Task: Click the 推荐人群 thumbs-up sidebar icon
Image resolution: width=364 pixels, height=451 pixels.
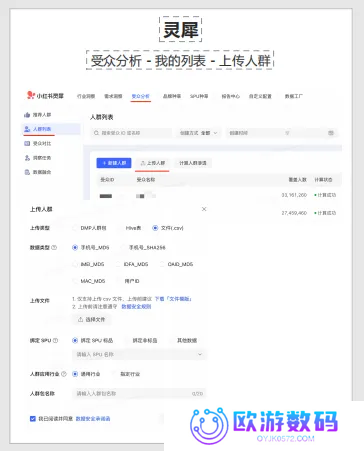Action: pyautogui.click(x=27, y=115)
